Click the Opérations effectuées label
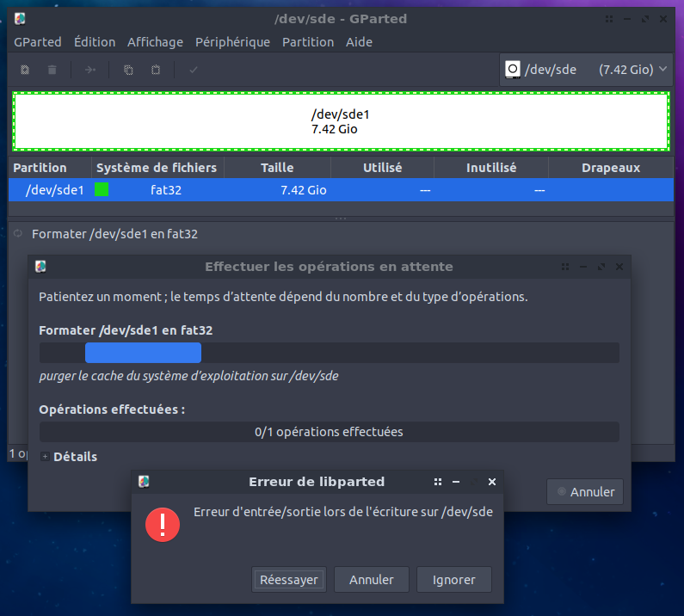Viewport: 684px width, 616px height. click(112, 410)
